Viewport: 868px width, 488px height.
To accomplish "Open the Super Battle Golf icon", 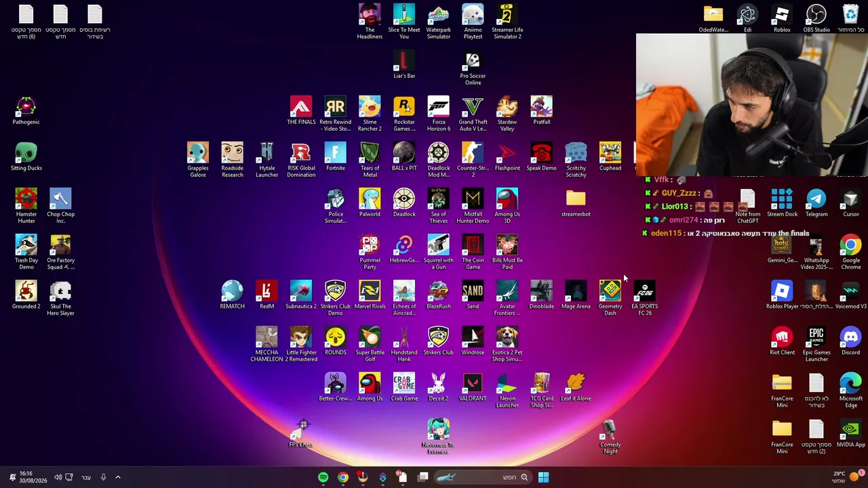I will tap(370, 344).
